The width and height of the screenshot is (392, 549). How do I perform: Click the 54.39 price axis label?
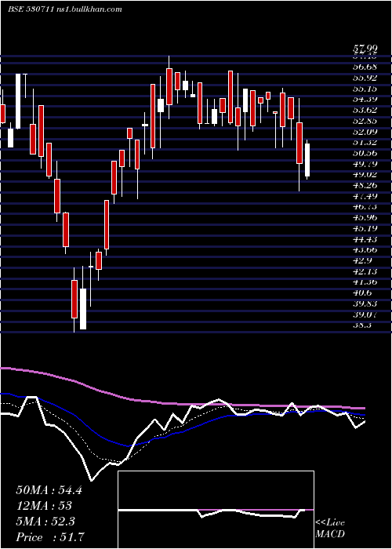(365, 100)
